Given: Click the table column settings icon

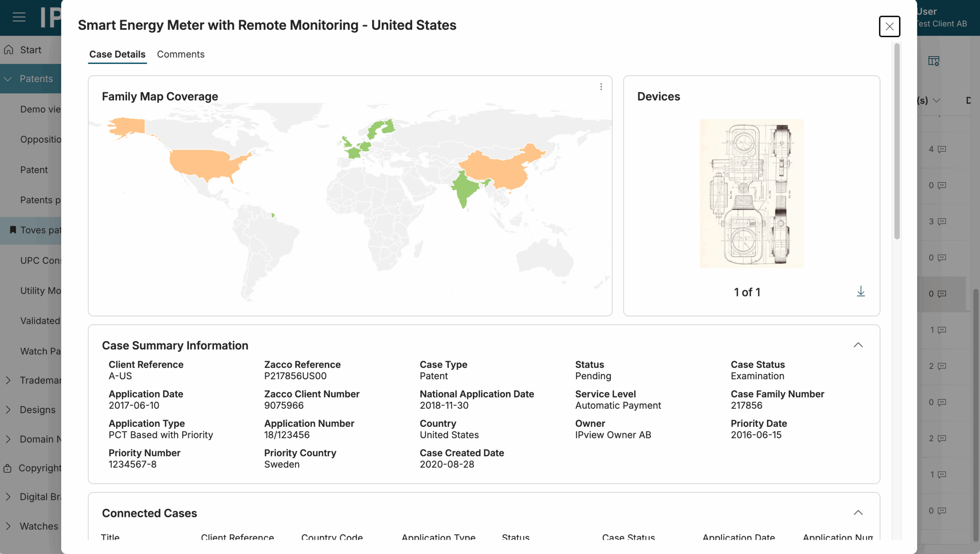Looking at the screenshot, I should [x=933, y=61].
